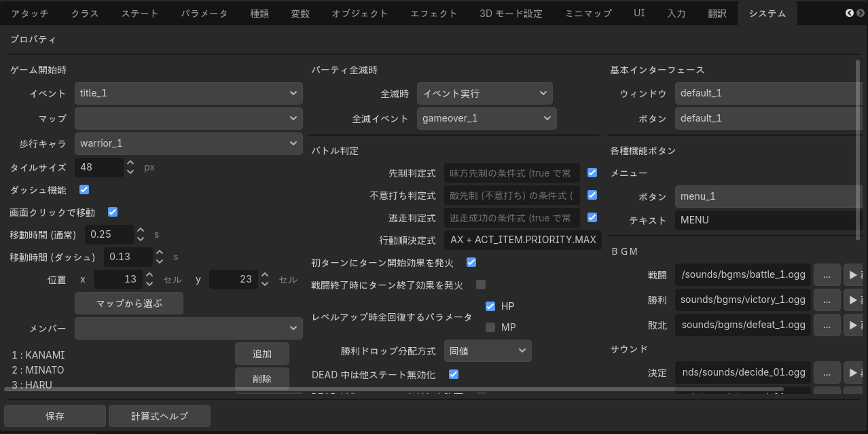Click the vertical scrollbar on right edge
This screenshot has height=434, width=868.
[858, 149]
